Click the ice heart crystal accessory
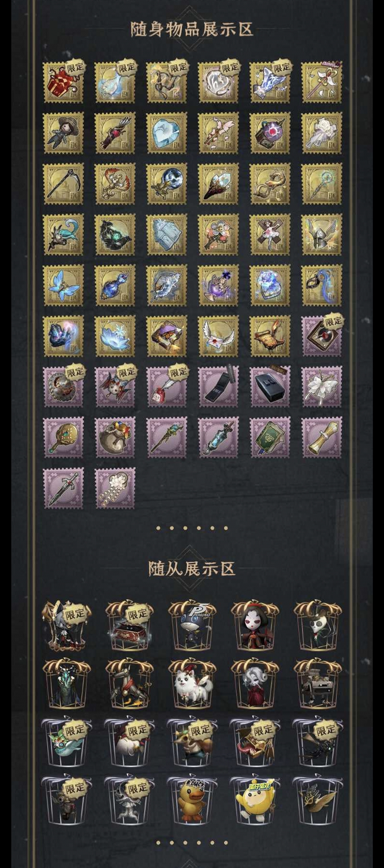Screen dimensions: 384x868 pyautogui.click(x=167, y=133)
